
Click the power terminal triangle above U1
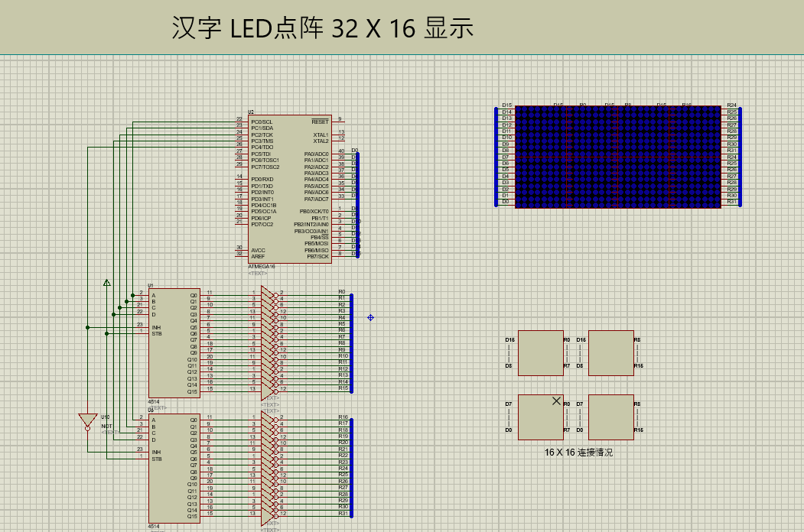[x=106, y=282]
